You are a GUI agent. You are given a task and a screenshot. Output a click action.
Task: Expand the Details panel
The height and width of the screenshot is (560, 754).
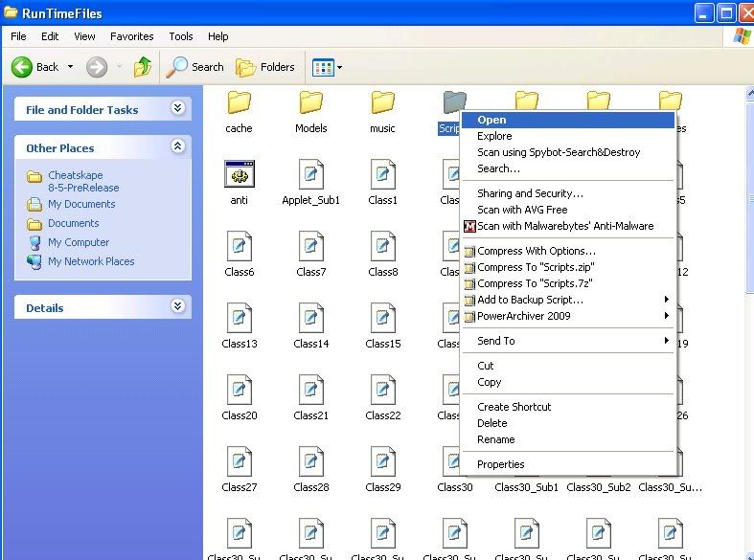[177, 307]
